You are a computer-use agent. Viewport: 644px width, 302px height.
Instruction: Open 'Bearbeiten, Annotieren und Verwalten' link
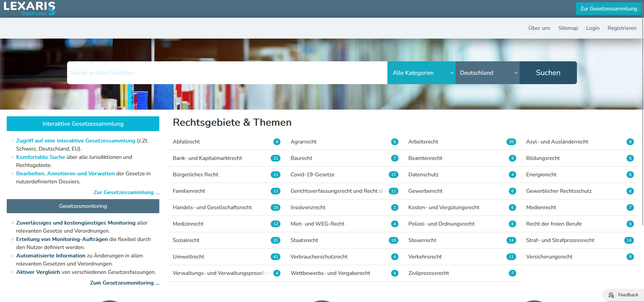point(65,174)
